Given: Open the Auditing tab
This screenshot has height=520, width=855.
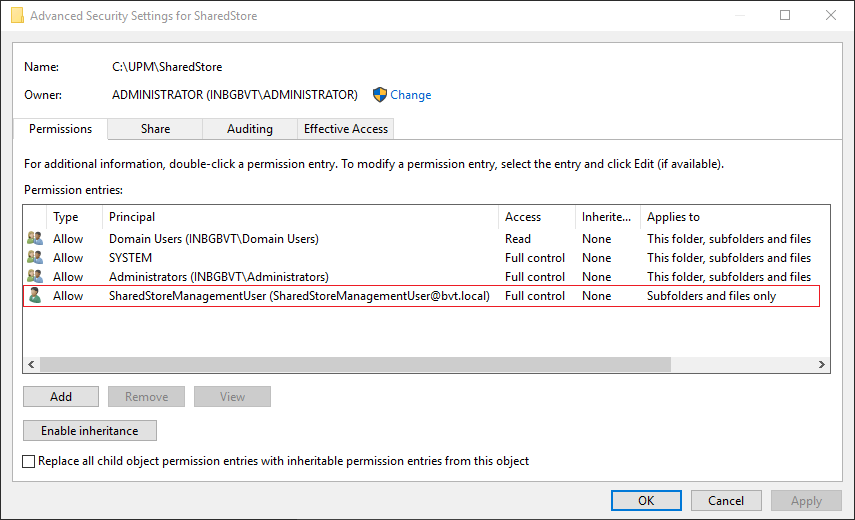Looking at the screenshot, I should coord(250,129).
